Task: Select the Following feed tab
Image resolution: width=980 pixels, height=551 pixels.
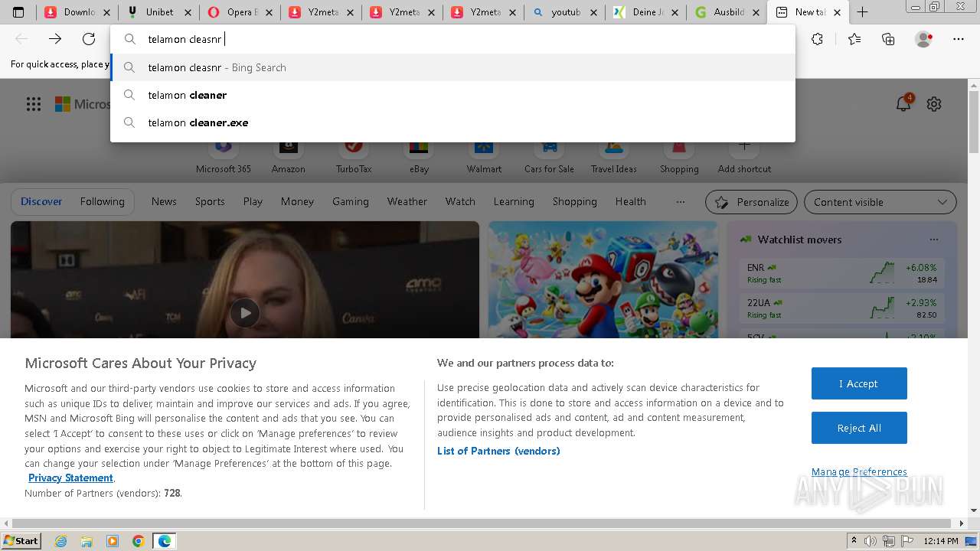Action: [102, 202]
